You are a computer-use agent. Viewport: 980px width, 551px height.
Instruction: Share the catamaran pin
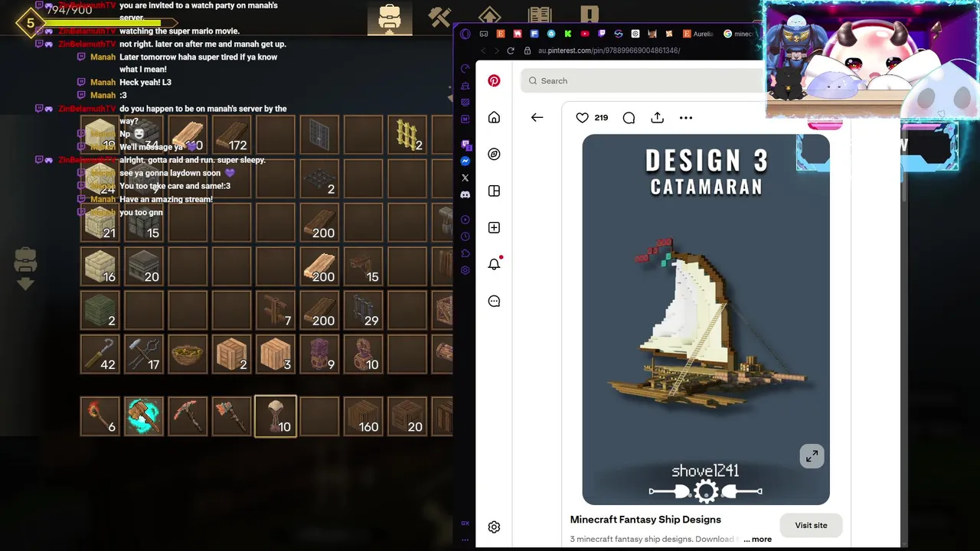point(657,118)
